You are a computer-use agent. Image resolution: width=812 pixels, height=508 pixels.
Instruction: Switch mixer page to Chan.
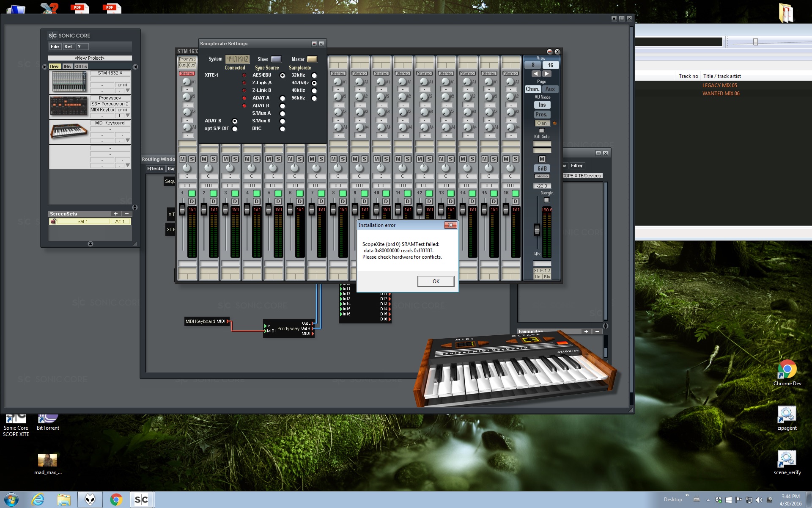[532, 89]
